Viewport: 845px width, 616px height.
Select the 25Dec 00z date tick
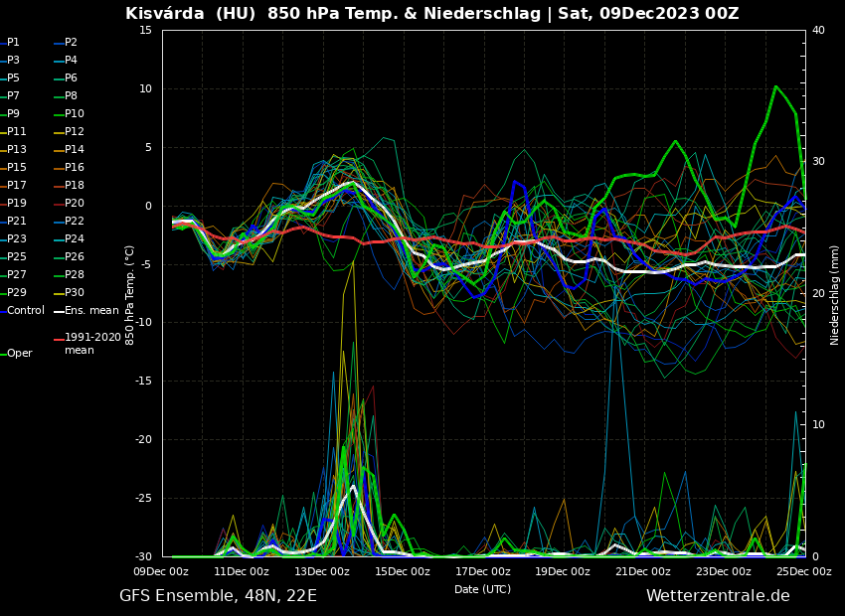point(803,571)
